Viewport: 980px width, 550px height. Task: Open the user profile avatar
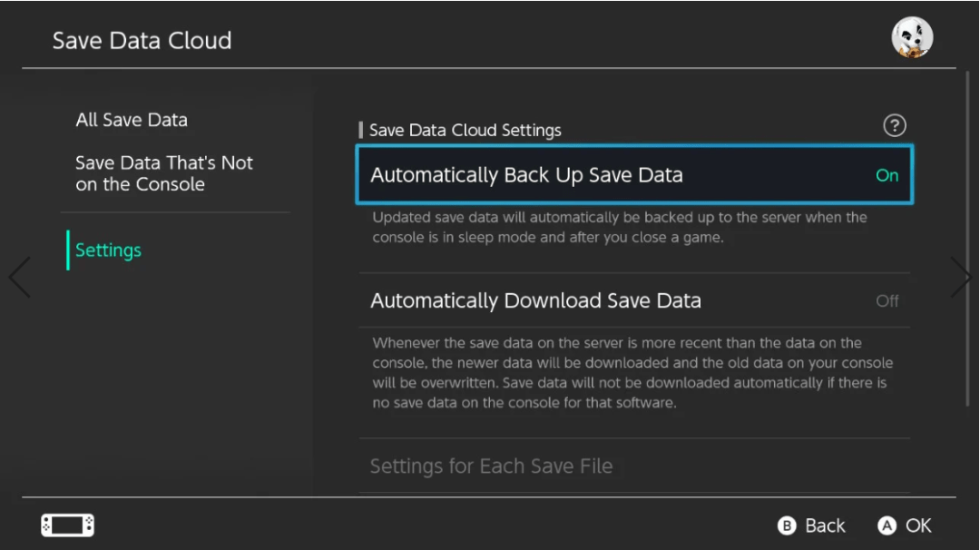pyautogui.click(x=912, y=38)
